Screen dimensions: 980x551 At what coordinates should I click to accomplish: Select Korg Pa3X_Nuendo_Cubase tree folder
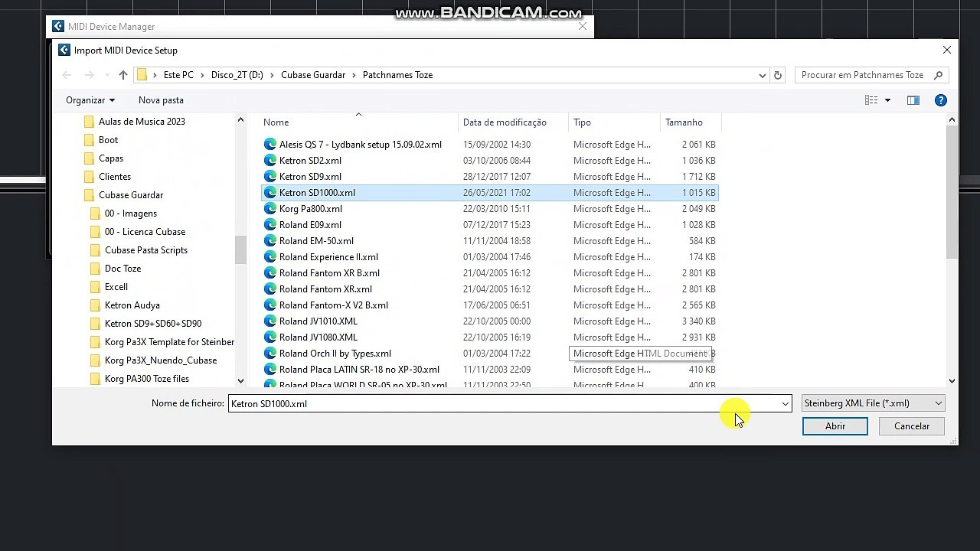point(161,360)
